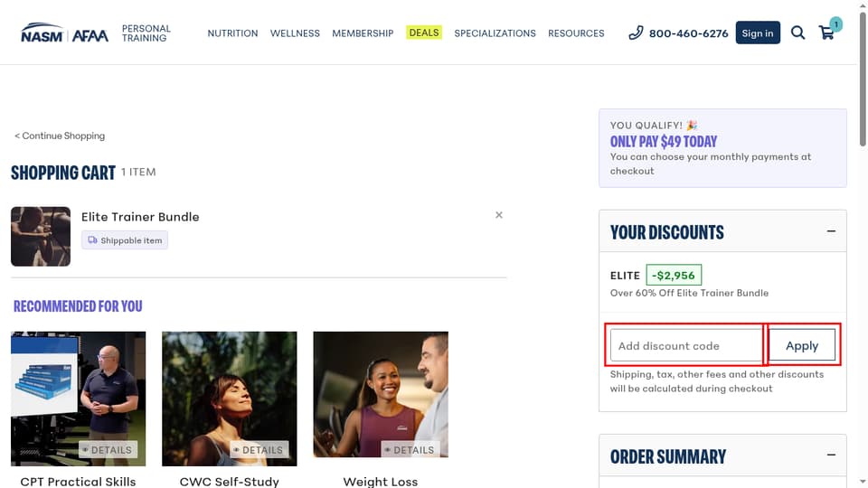The image size is (868, 488).
Task: Collapse the Your Discounts panel
Action: tap(831, 231)
